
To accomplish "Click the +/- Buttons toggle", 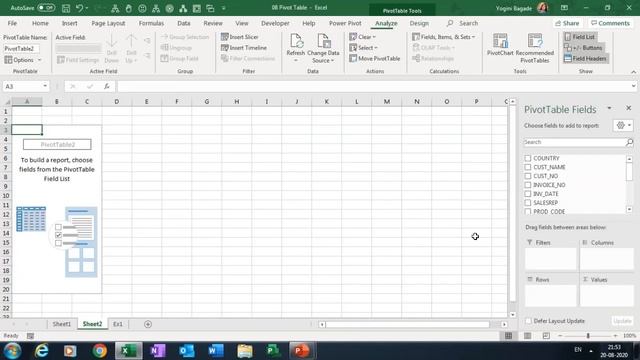I will 583,48.
